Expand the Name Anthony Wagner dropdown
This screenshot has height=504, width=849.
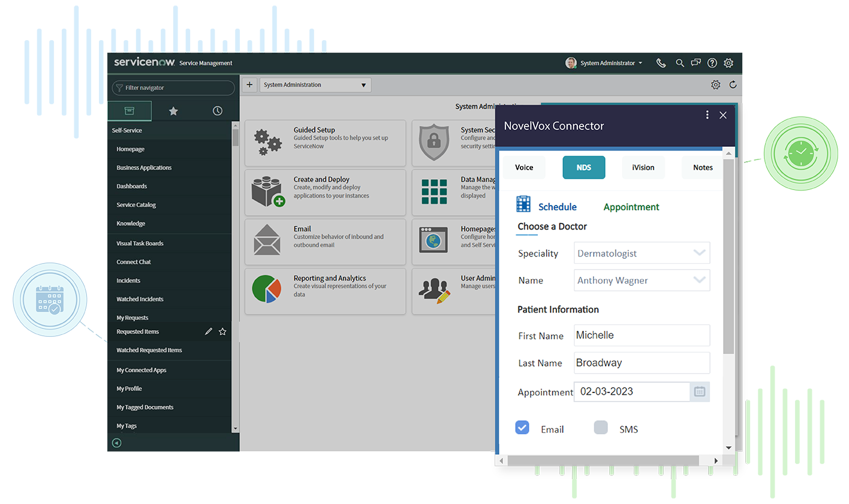point(699,280)
